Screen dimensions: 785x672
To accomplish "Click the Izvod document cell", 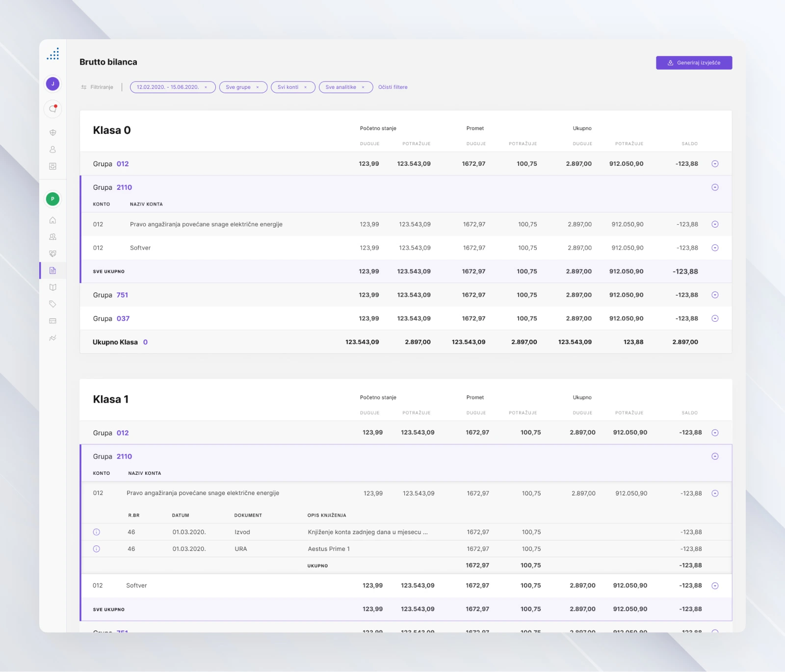I will 242,532.
